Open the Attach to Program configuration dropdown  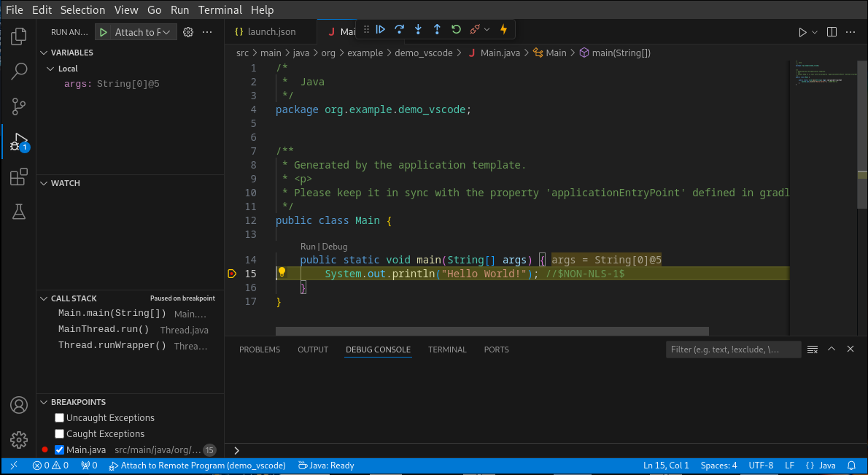click(166, 32)
